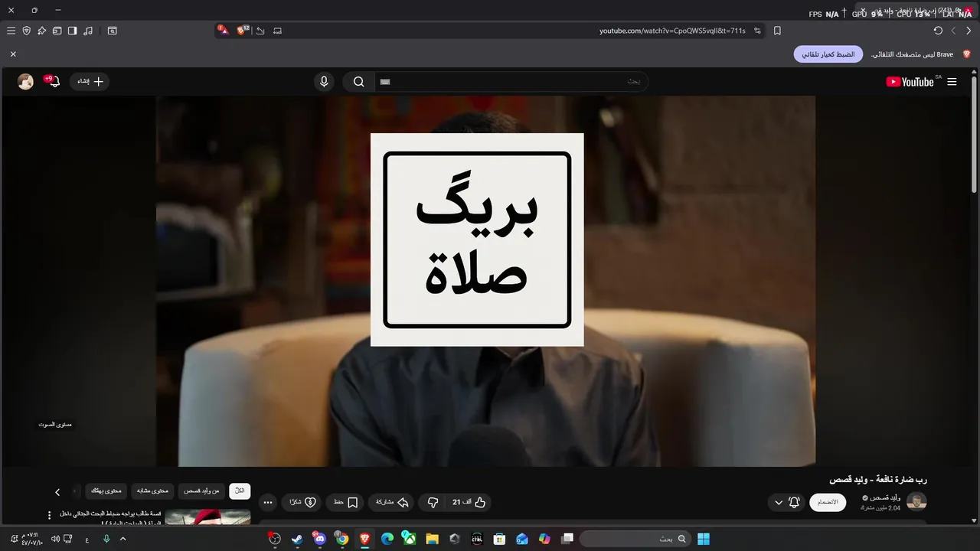Viewport: 980px width, 551px height.
Task: Open channel avatar of وليد قصص
Action: tap(916, 502)
